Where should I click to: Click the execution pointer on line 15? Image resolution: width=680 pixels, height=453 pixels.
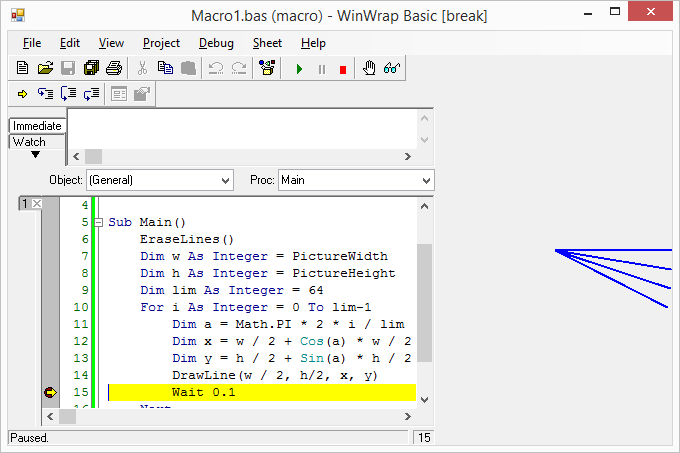click(x=50, y=392)
